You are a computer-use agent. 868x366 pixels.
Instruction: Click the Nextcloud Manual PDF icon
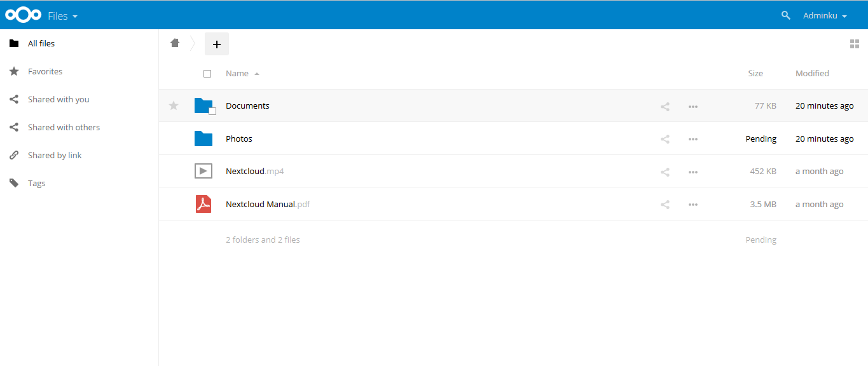tap(203, 204)
